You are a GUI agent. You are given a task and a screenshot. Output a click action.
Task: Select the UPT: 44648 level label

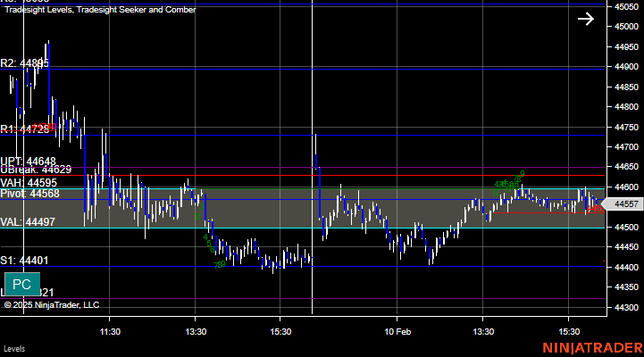pos(28,161)
